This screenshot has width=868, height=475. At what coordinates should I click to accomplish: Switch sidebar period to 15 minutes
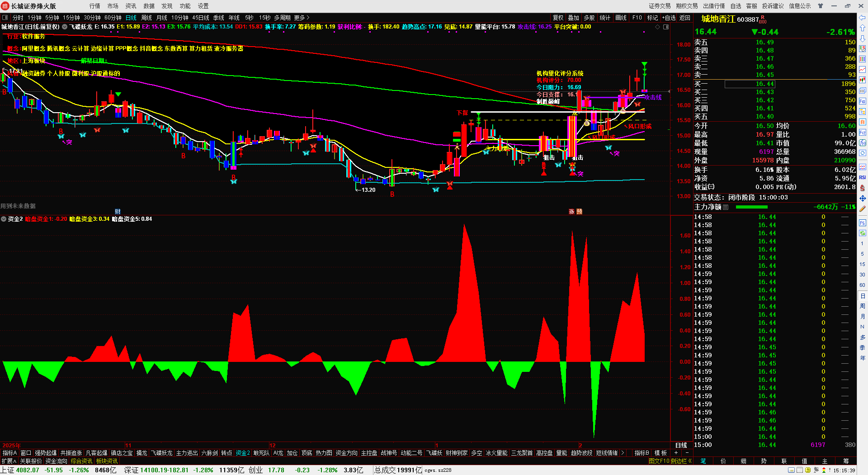pos(862,264)
